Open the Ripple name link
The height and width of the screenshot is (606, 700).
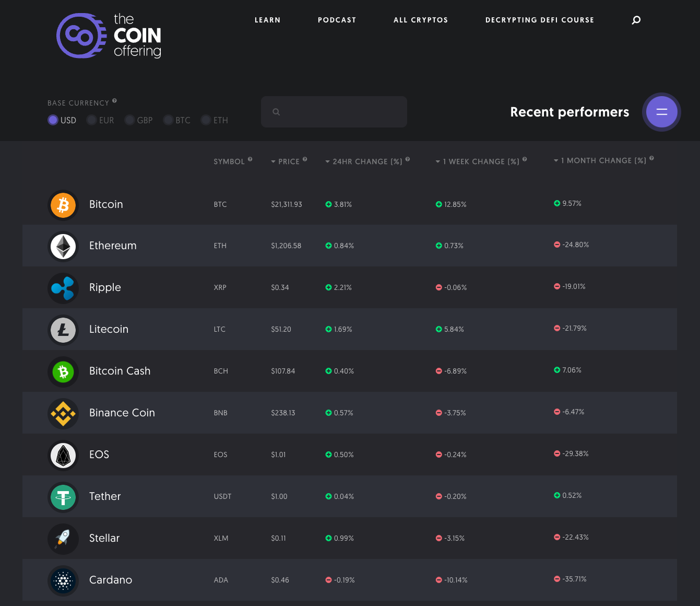[105, 287]
